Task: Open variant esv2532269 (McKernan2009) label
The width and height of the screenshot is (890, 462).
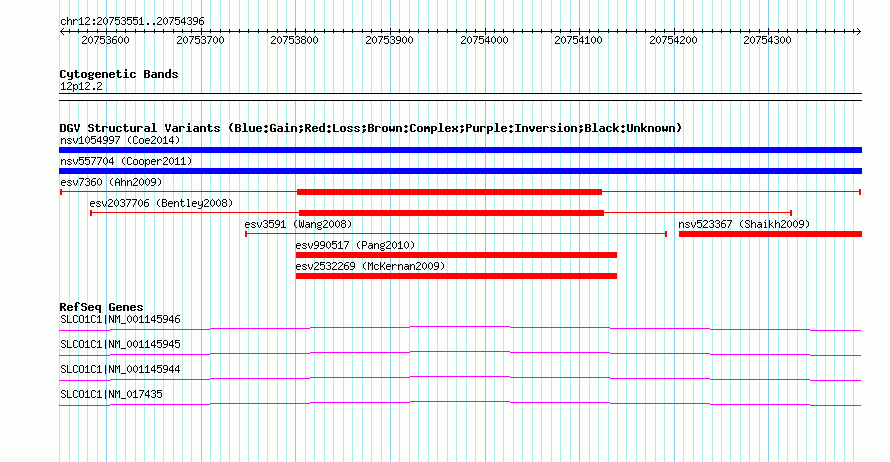Action: 370,266
